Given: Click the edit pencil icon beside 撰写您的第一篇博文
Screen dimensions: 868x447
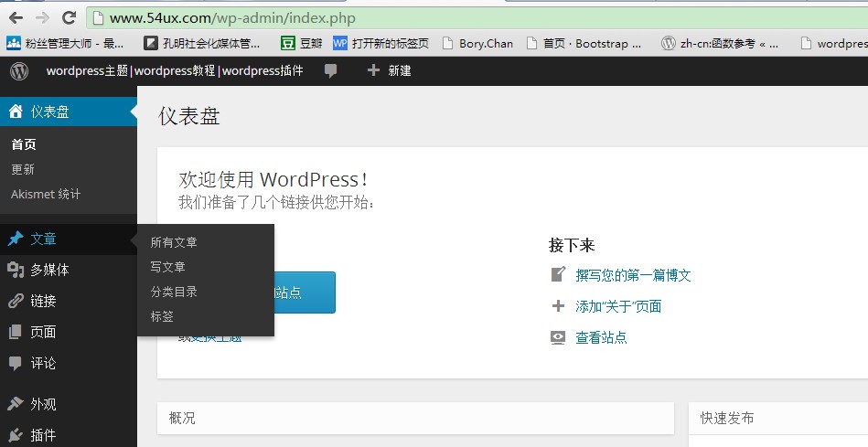Looking at the screenshot, I should click(x=559, y=274).
